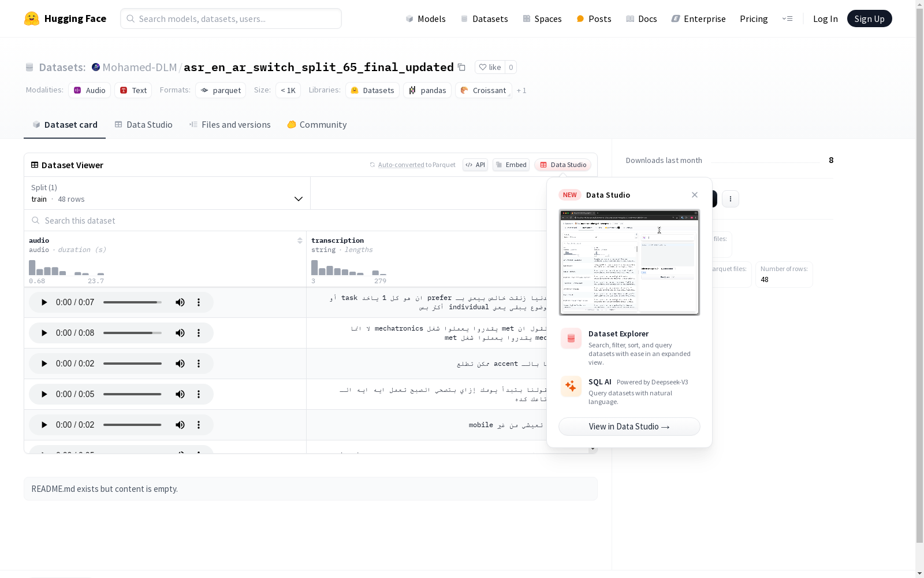Mute the 0:05 audio clip
This screenshot has width=924, height=578.
180,394
